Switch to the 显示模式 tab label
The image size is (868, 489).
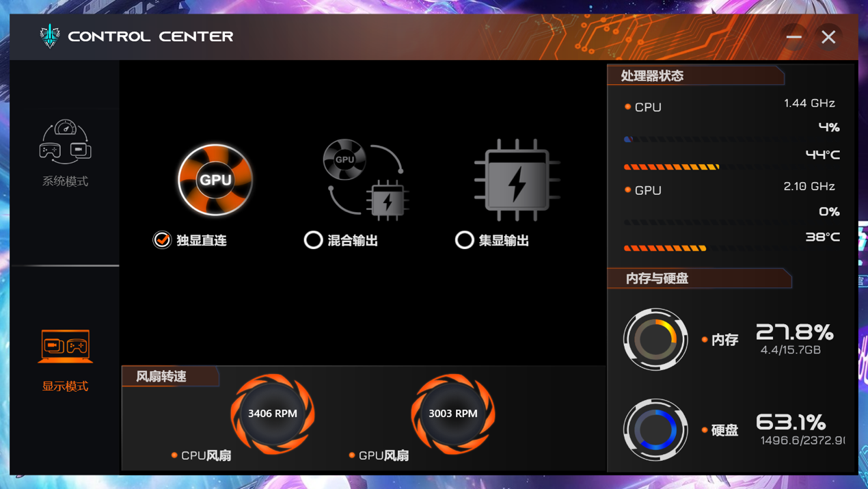click(x=66, y=386)
